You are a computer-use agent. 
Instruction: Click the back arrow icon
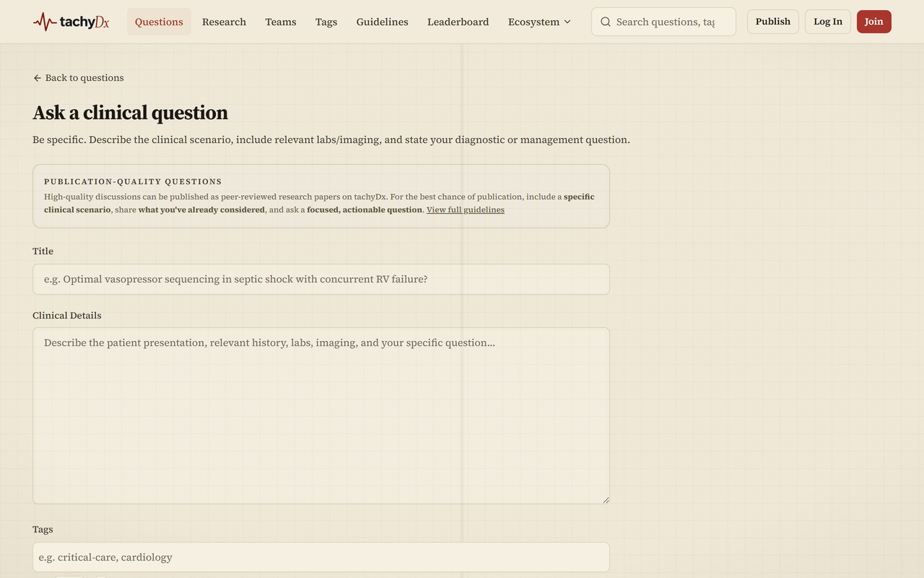(38, 78)
